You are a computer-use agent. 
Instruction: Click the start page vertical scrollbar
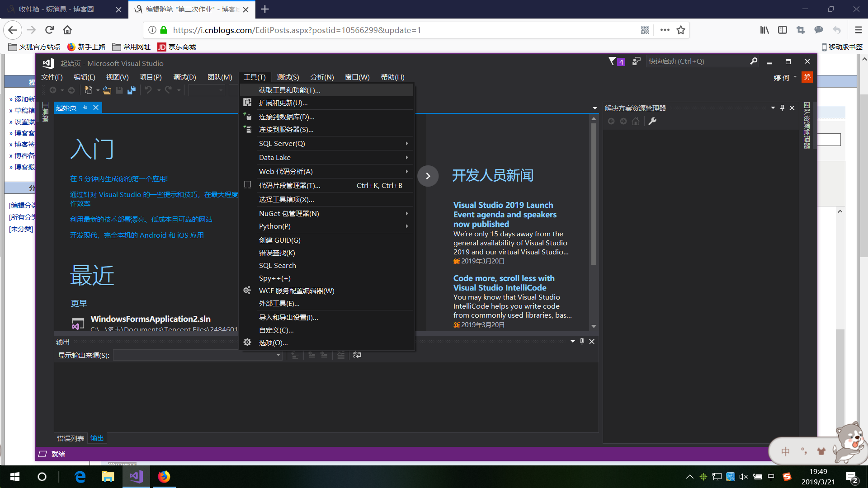pyautogui.click(x=594, y=193)
